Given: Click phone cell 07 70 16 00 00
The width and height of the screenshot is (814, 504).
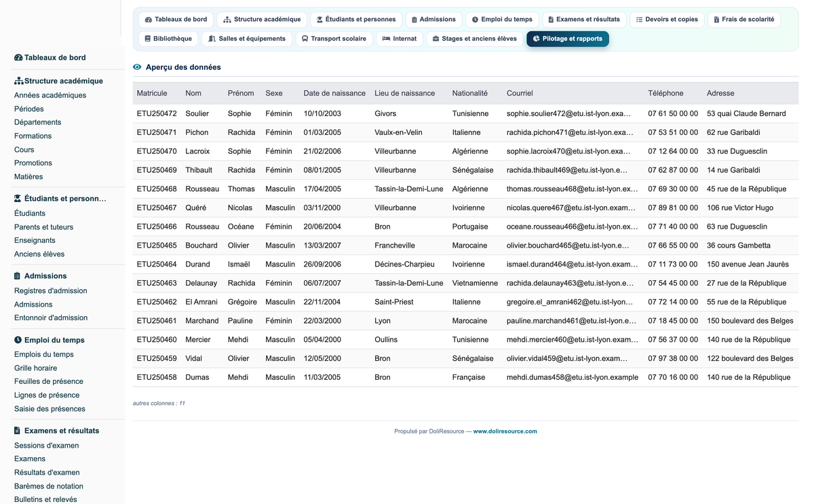Looking at the screenshot, I should (x=673, y=378).
